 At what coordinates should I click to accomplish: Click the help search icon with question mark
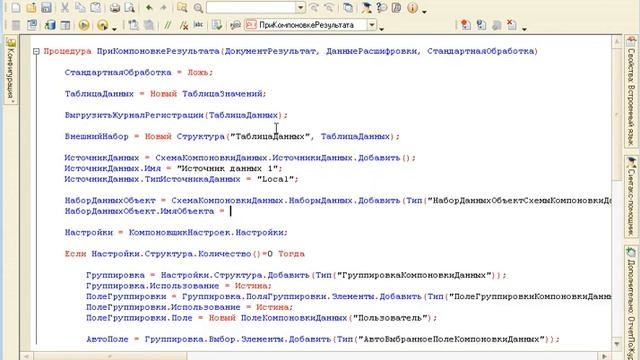pyautogui.click(x=381, y=7)
